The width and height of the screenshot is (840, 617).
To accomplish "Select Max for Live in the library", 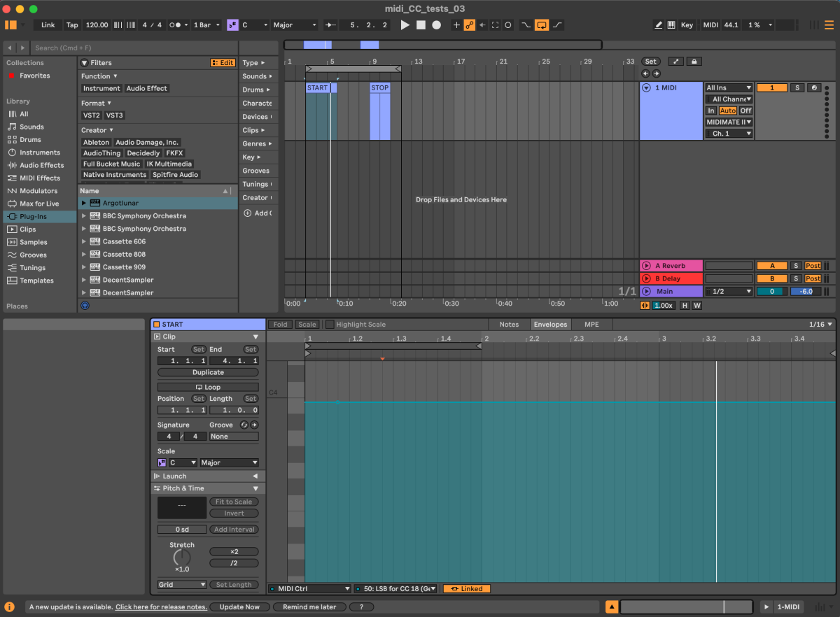I will tap(39, 204).
